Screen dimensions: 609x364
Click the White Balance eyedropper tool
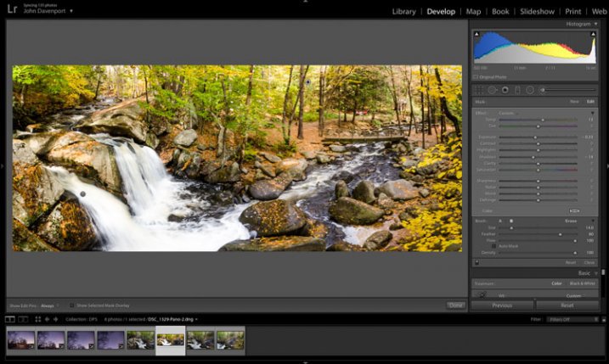click(x=482, y=294)
